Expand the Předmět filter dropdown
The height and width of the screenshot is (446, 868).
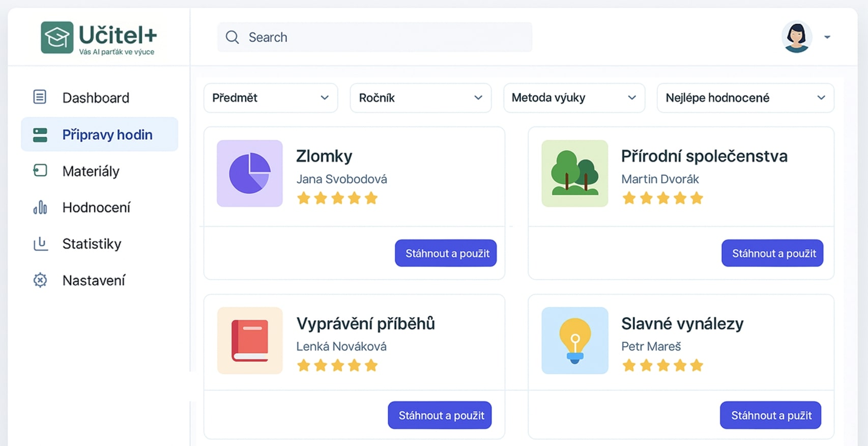(x=271, y=98)
